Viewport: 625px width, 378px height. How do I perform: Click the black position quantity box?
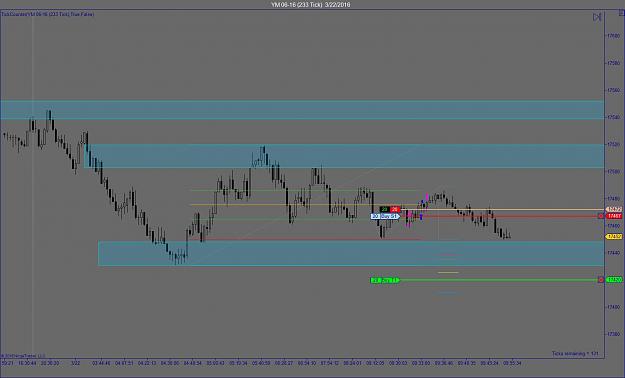point(385,209)
